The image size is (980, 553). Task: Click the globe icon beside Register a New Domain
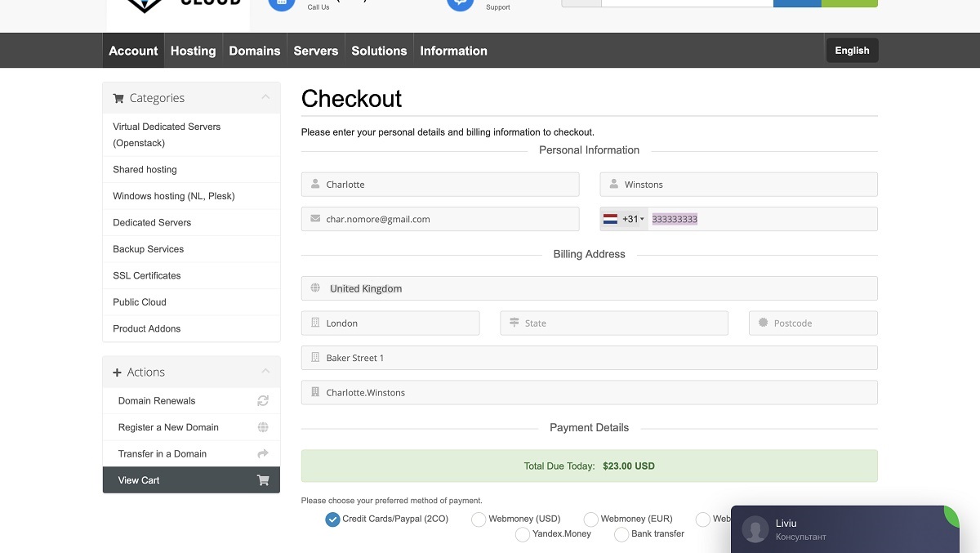click(x=263, y=427)
